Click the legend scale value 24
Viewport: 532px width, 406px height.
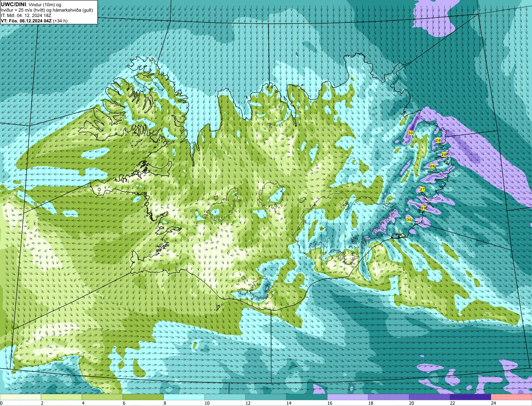click(493, 403)
